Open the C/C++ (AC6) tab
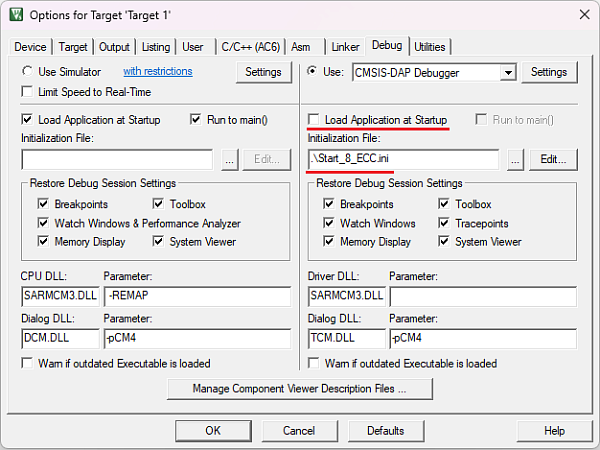The image size is (600, 450). click(250, 47)
